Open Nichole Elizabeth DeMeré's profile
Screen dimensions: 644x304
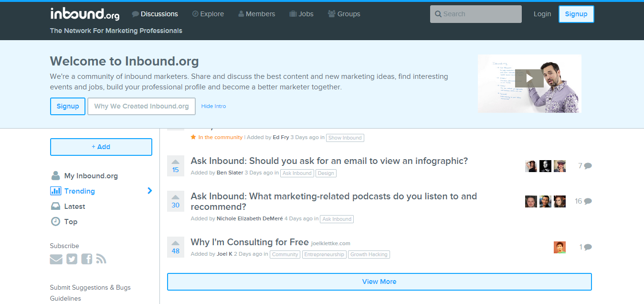pos(250,219)
